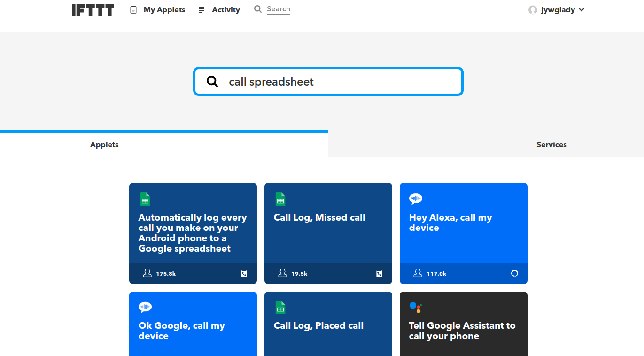Click the magnifier icon in the top navigation
This screenshot has width=644, height=356.
tap(258, 9)
